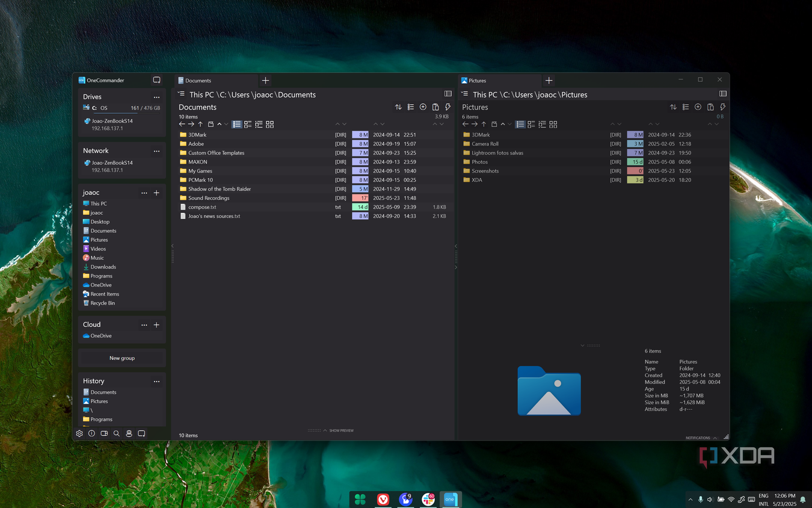Open the History section three-dot menu
This screenshot has width=812, height=508.
coord(156,382)
